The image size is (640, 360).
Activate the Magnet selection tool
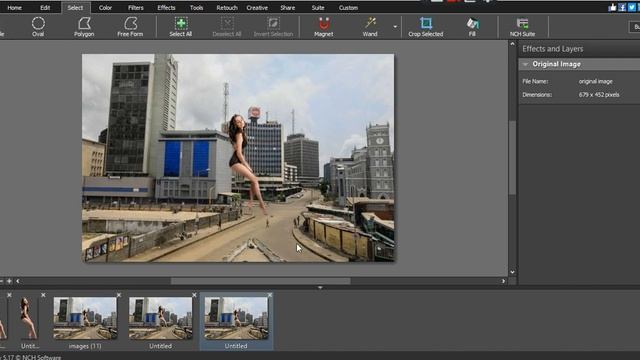(324, 27)
